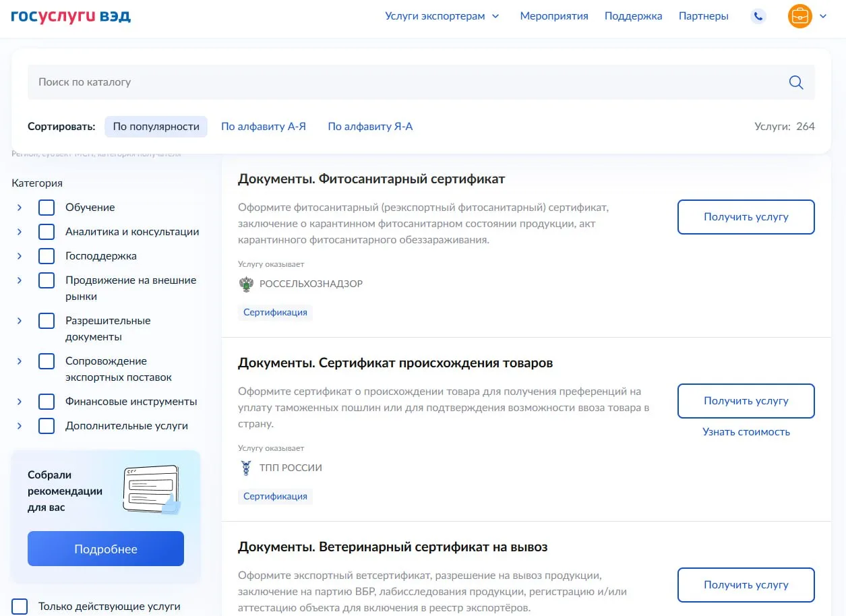Check Финансовые инструменты checkbox
Image resolution: width=846 pixels, height=616 pixels.
coord(47,402)
